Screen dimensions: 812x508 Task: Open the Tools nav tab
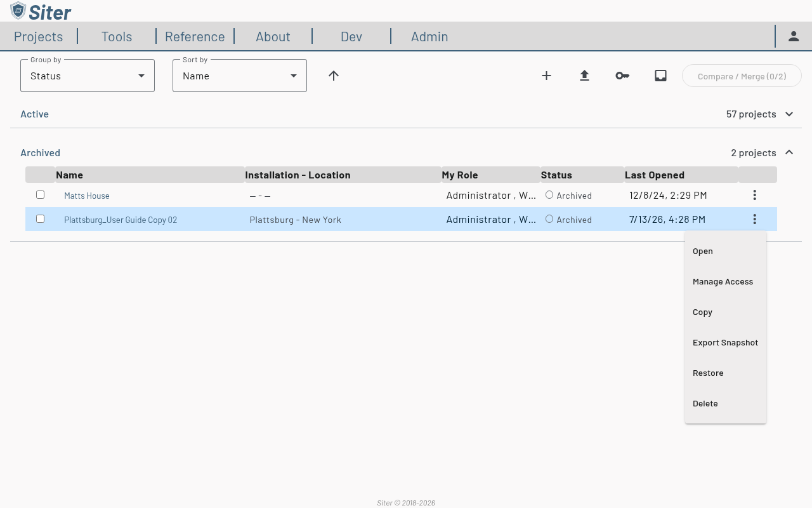point(117,36)
